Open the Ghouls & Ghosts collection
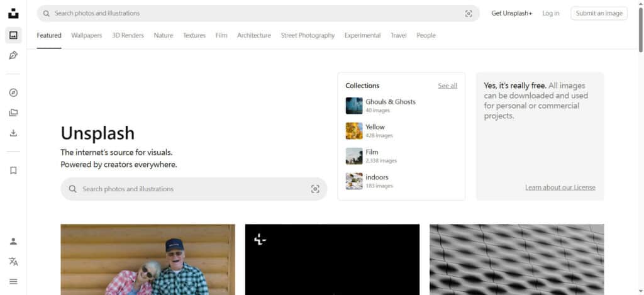 (x=390, y=102)
